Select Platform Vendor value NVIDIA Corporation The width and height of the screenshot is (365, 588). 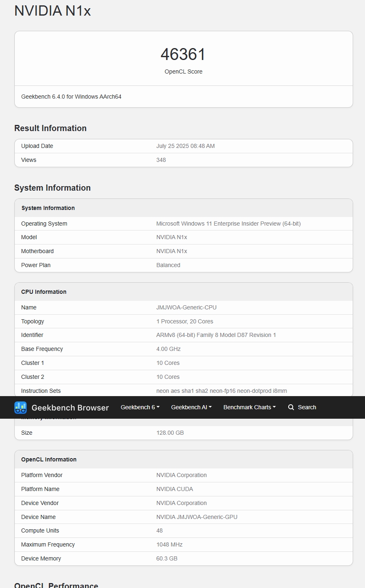[x=181, y=475]
